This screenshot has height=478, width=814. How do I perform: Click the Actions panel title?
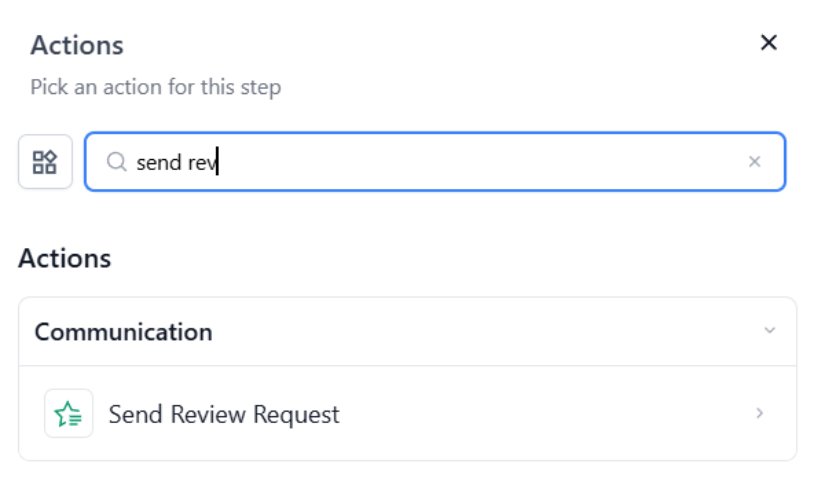pos(77,45)
